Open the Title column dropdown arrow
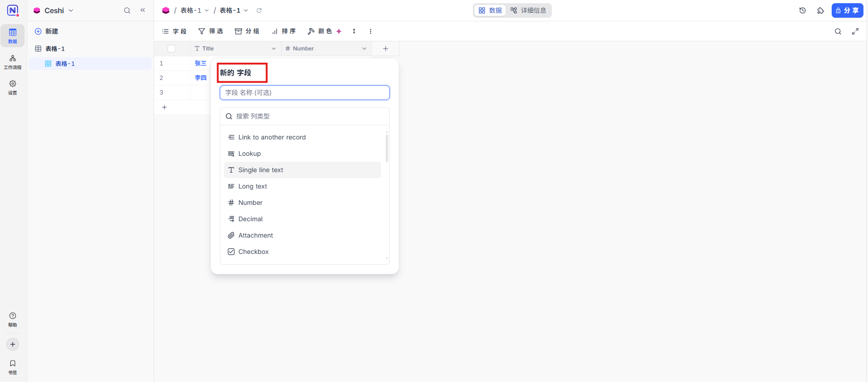The image size is (868, 382). pos(273,49)
